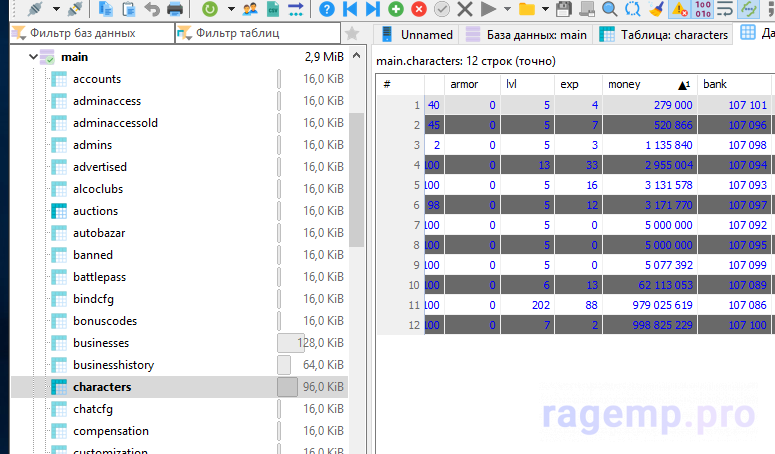775x454 pixels.
Task: Click the Print icon in the toolbar
Action: pyautogui.click(x=175, y=9)
